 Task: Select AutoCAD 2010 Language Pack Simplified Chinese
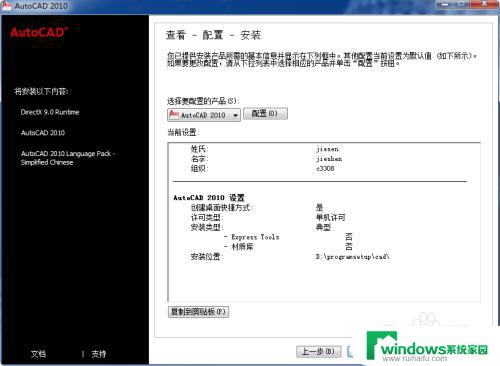click(x=68, y=158)
